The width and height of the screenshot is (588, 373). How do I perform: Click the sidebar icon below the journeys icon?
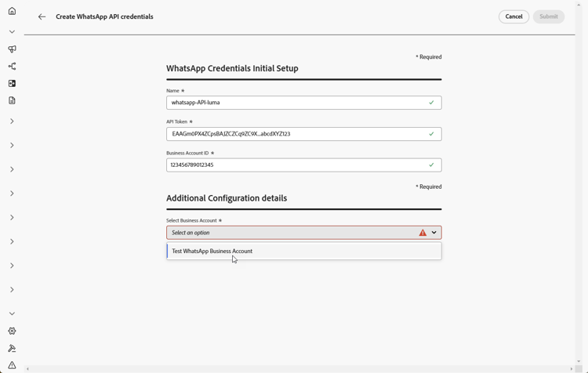[x=12, y=83]
